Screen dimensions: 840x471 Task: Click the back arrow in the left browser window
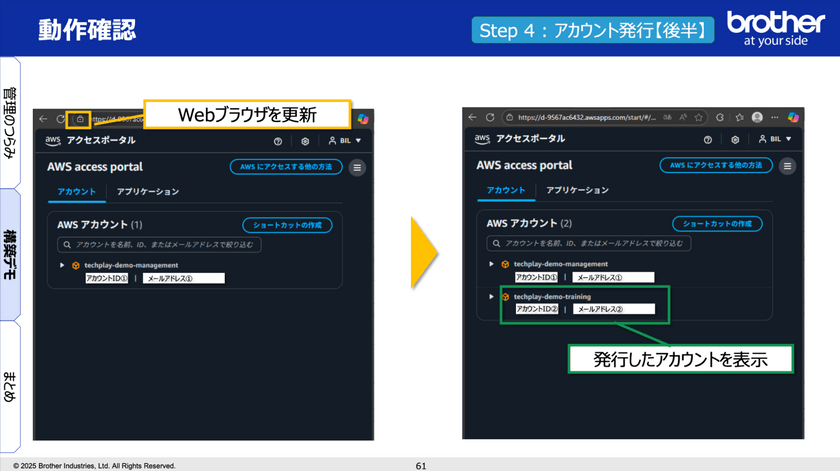coord(44,118)
